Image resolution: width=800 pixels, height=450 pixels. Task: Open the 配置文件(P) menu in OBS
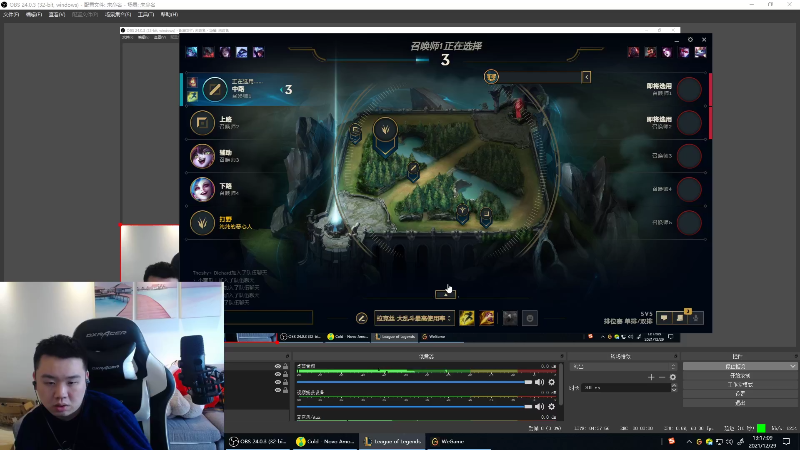pos(85,14)
